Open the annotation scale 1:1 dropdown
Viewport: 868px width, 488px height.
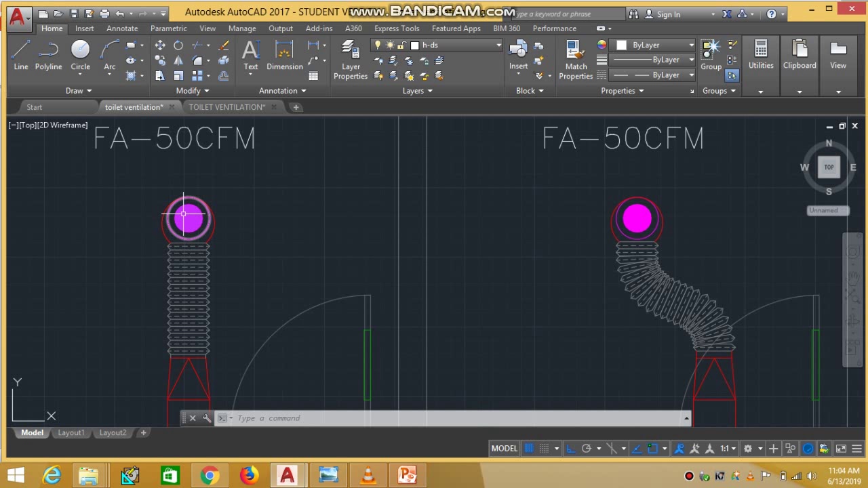(x=728, y=448)
